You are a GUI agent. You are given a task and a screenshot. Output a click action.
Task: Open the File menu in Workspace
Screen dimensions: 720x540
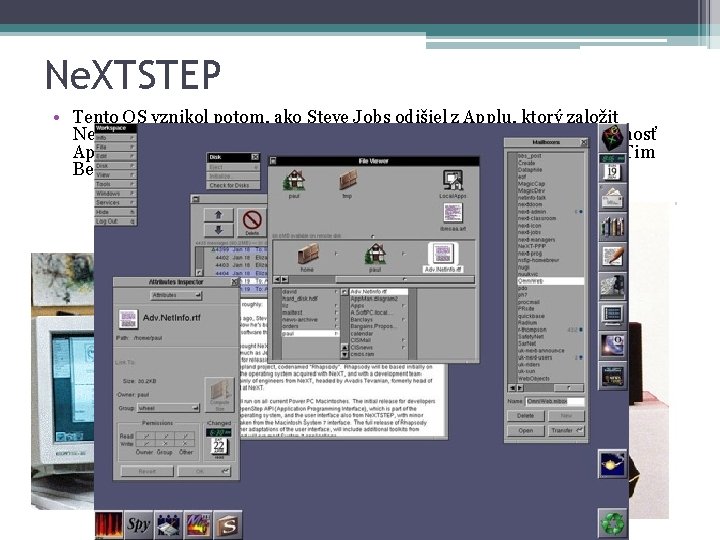(115, 147)
